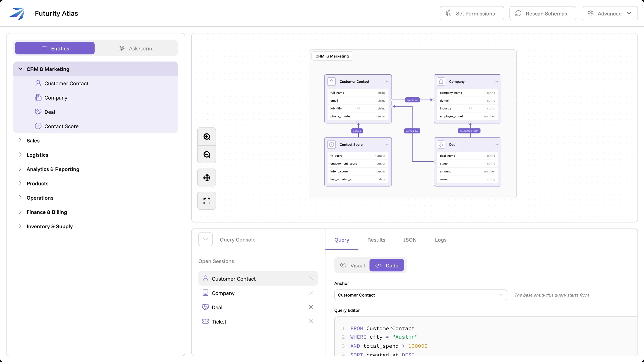Click Set Permissions button

[x=472, y=13]
